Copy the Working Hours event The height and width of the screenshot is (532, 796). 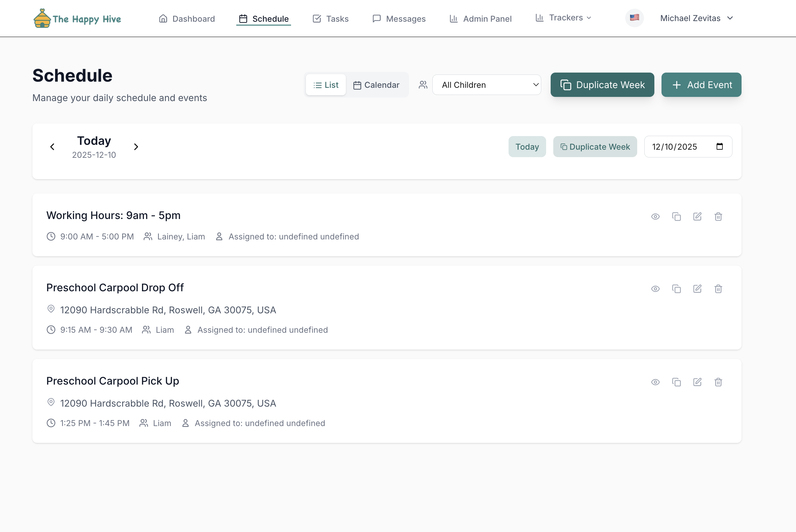(676, 216)
